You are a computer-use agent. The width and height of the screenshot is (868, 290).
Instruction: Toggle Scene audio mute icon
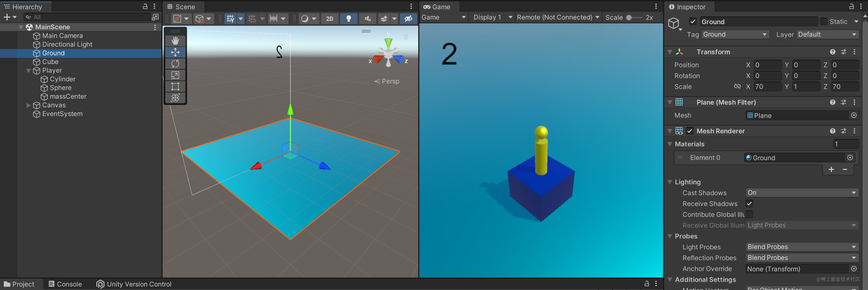[368, 18]
